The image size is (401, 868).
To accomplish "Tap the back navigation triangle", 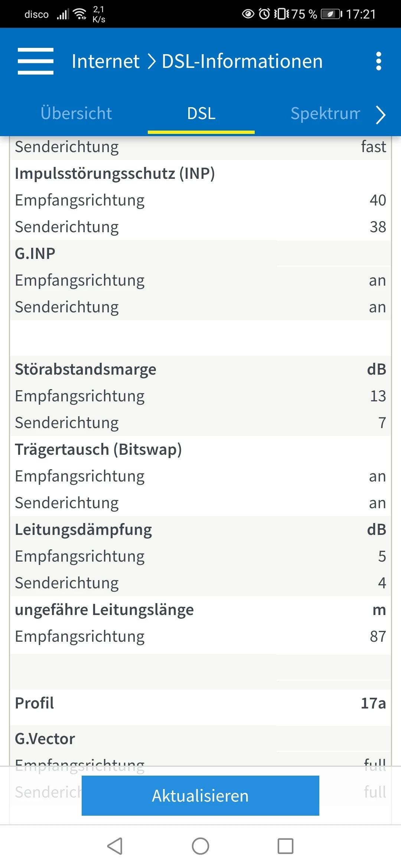I will pos(115,846).
